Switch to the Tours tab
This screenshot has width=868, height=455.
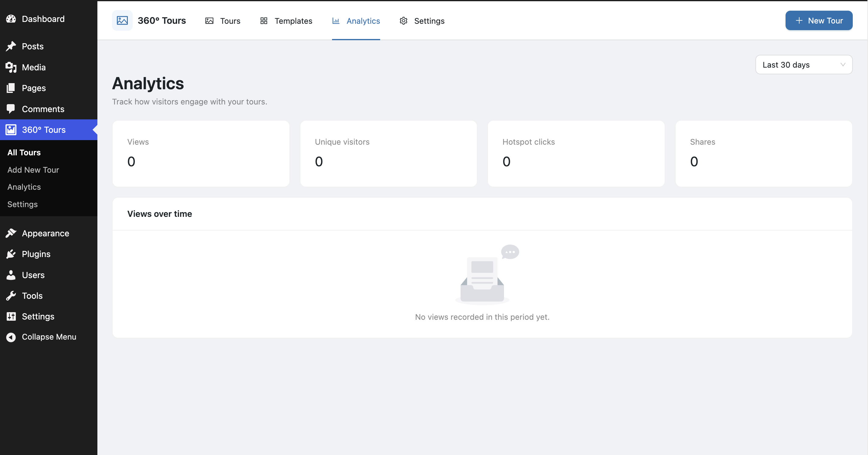click(223, 21)
